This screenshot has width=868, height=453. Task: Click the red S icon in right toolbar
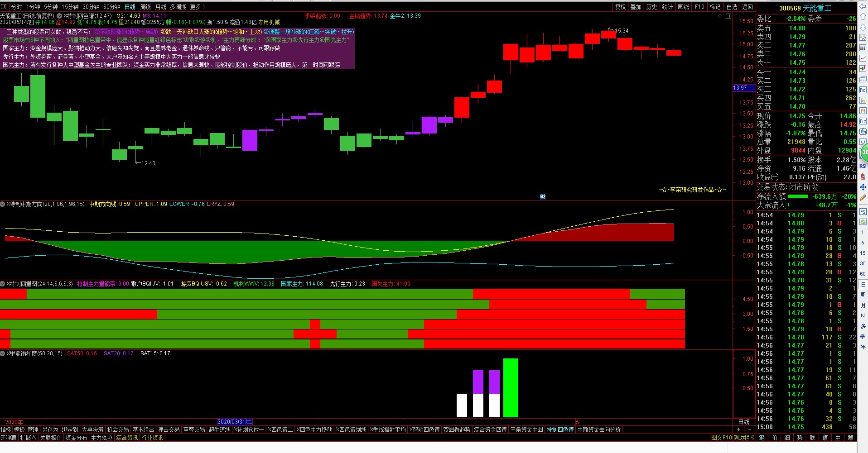pos(863,176)
